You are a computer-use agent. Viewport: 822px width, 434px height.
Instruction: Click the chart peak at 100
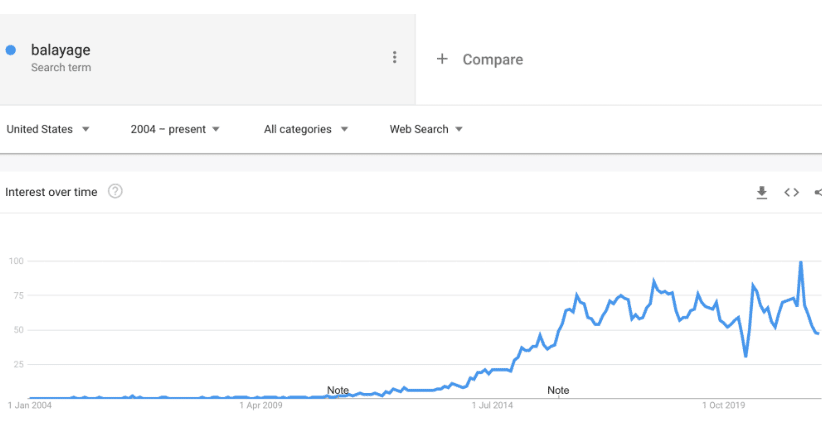(801, 262)
